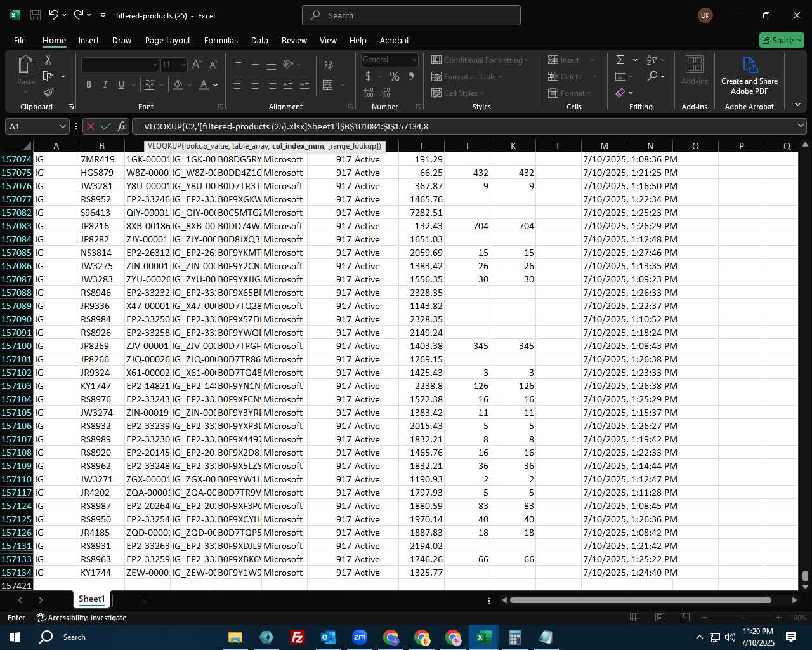Click Increase Indent icon
This screenshot has height=650, width=812.
[x=304, y=84]
